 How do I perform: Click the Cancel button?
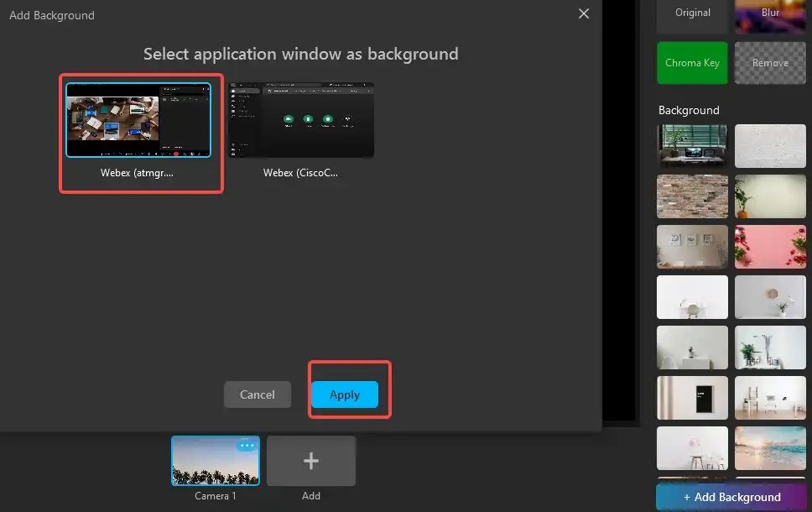coord(257,394)
